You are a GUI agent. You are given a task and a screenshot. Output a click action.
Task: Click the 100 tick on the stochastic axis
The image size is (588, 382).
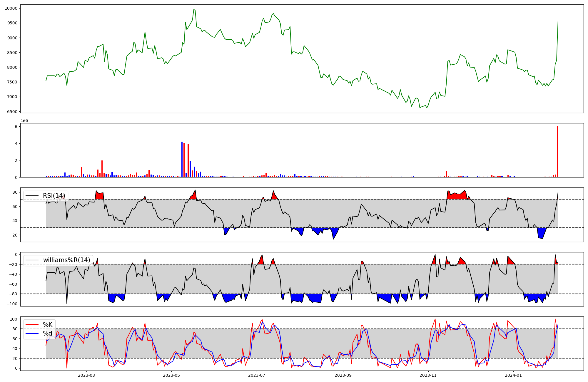(14, 319)
